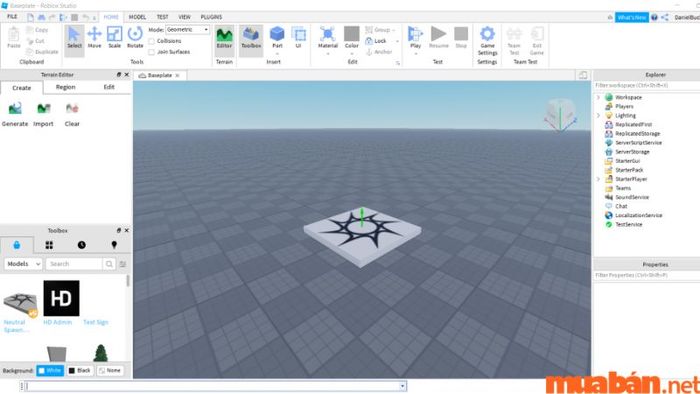Choose the Move tool
Screen dimensions: 700x394
pyautogui.click(x=94, y=38)
